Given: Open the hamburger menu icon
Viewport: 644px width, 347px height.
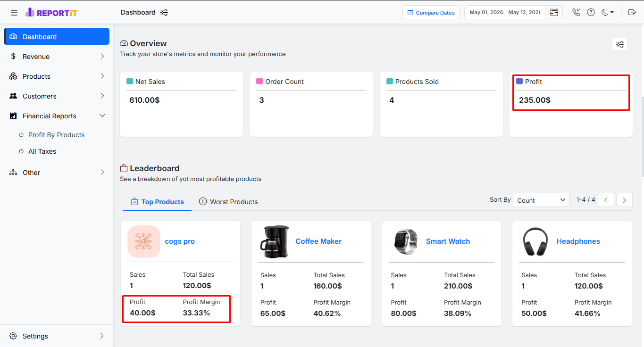Looking at the screenshot, I should coord(14,13).
